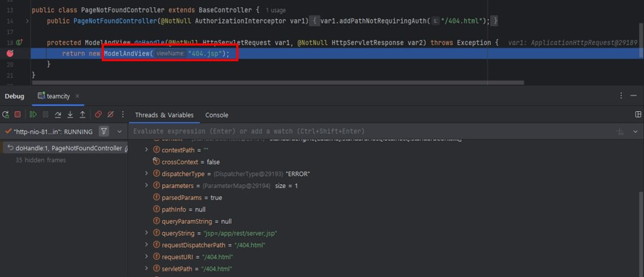Click the field icon beside dispatcherType
The width and height of the screenshot is (644, 277).
click(x=156, y=174)
